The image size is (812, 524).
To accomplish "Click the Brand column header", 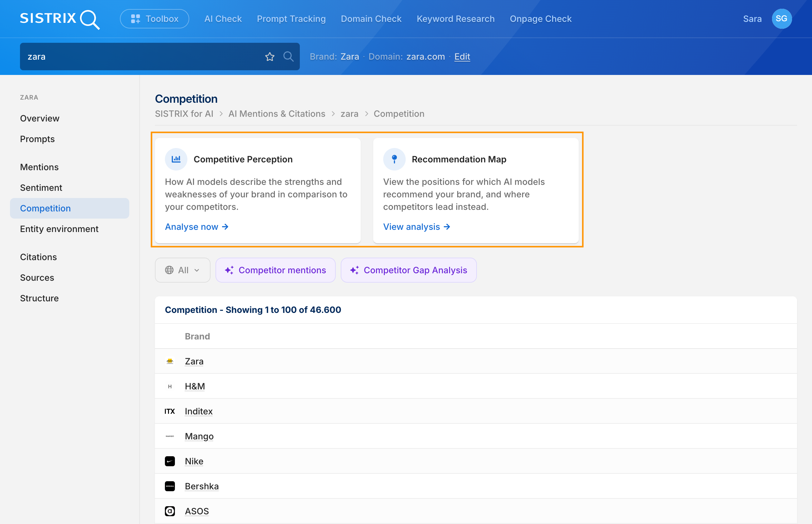I will tap(197, 336).
